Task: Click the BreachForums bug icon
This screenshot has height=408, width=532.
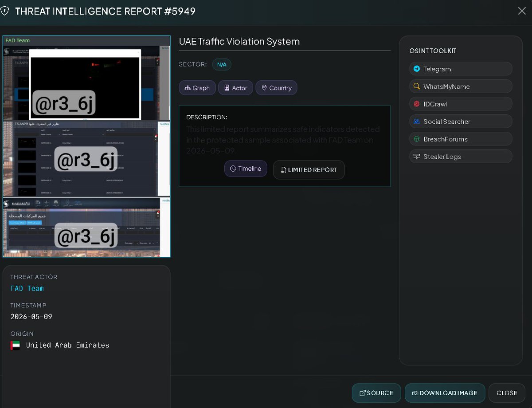Action: [x=417, y=139]
